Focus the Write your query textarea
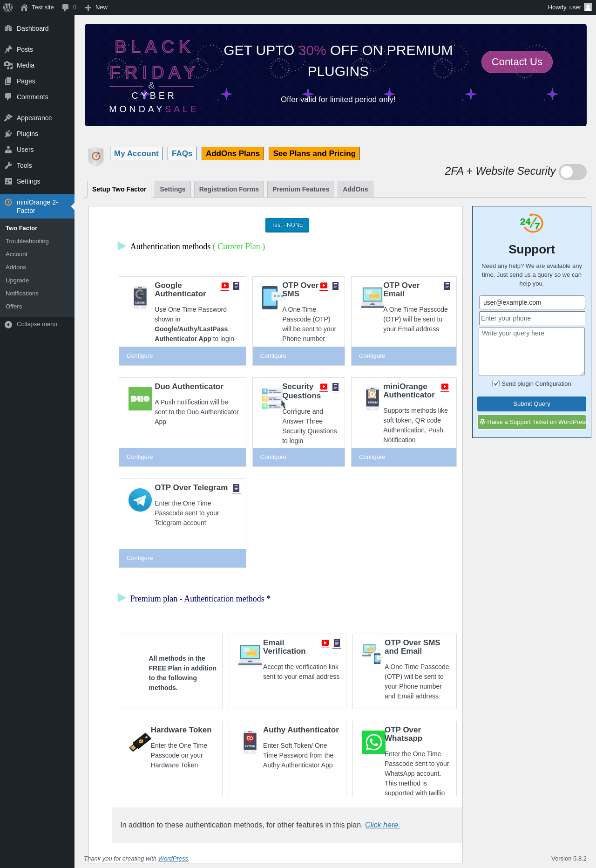This screenshot has height=868, width=596. pyautogui.click(x=532, y=351)
